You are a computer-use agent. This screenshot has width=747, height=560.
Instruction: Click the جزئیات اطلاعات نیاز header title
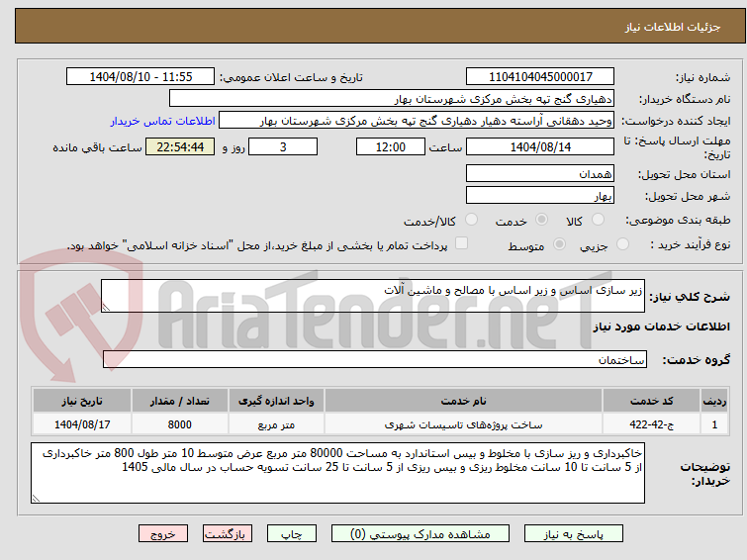pyautogui.click(x=673, y=27)
